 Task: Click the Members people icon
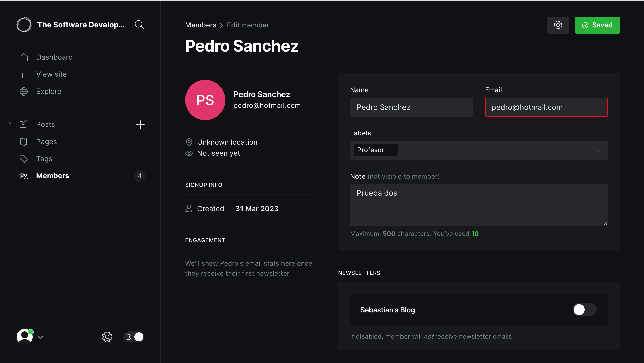click(x=24, y=176)
